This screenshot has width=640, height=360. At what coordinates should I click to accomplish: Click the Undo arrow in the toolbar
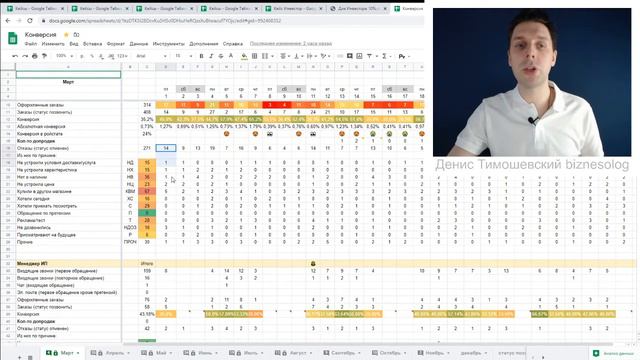click(15, 56)
